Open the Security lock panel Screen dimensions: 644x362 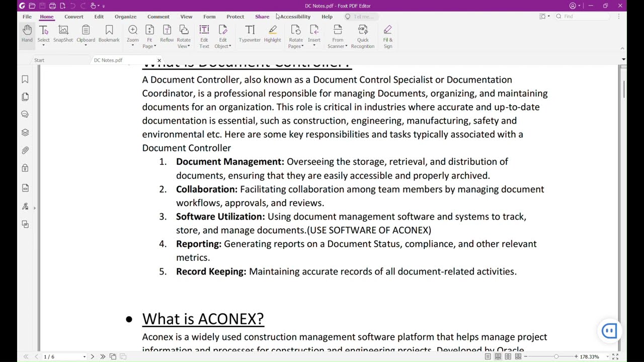point(25,168)
